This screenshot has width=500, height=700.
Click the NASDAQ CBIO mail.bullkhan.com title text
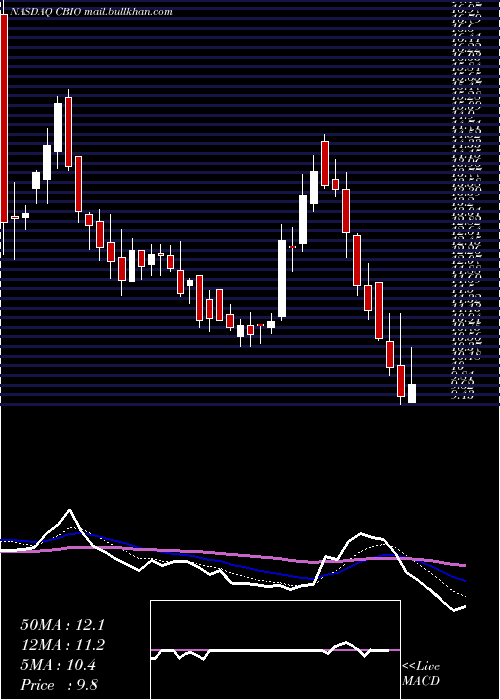[91, 12]
